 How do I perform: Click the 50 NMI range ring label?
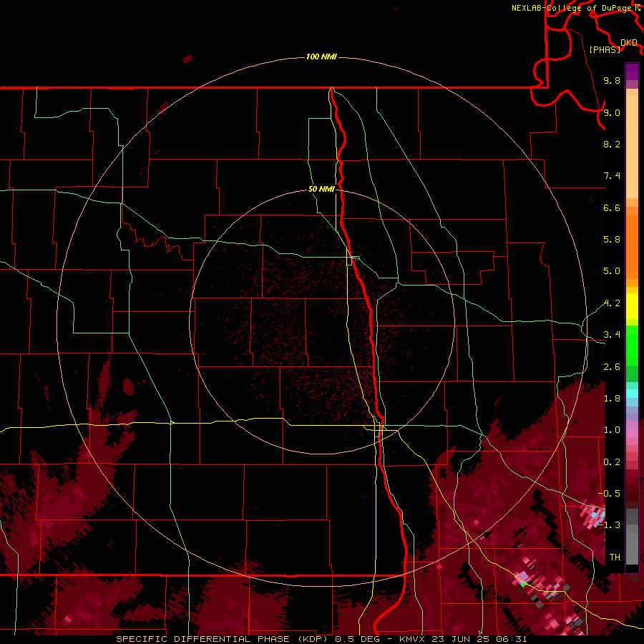[321, 189]
